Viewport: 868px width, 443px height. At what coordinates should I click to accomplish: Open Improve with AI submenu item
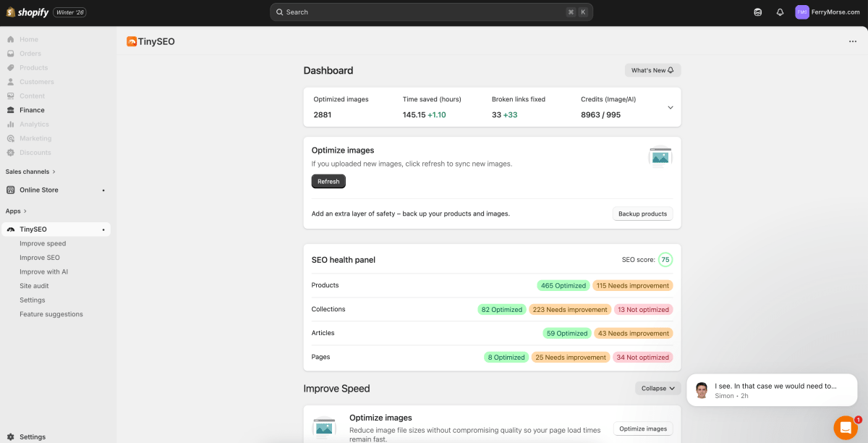[x=44, y=271]
